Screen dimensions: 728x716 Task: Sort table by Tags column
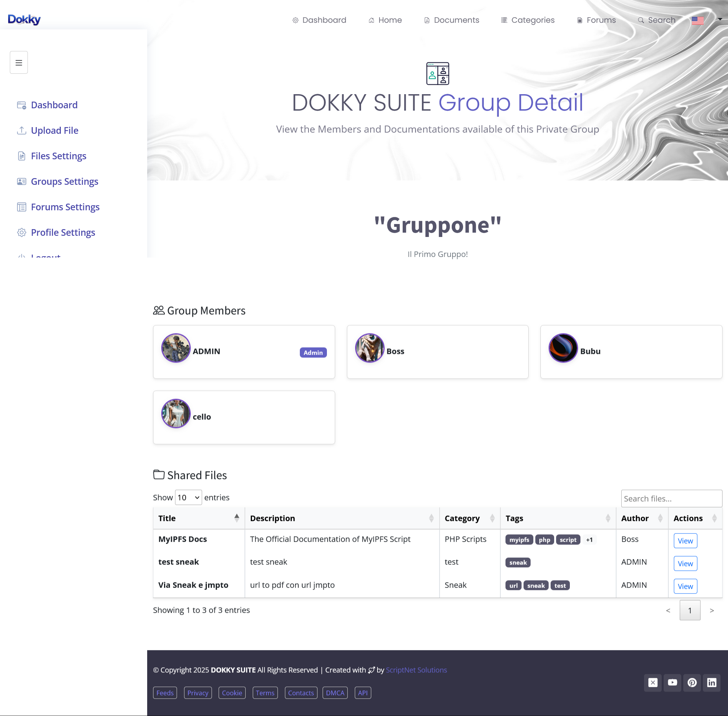pyautogui.click(x=558, y=518)
